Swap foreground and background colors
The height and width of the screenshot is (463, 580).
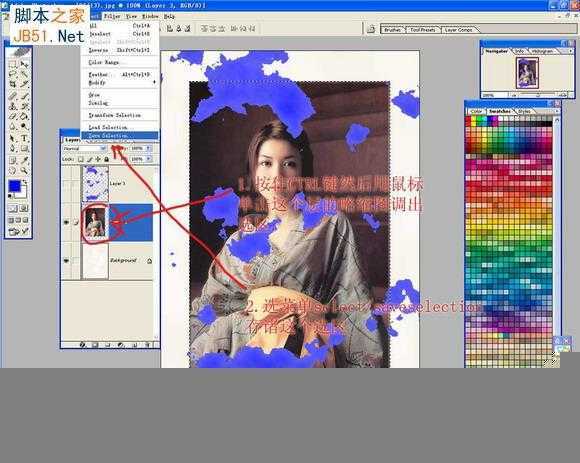point(25,182)
